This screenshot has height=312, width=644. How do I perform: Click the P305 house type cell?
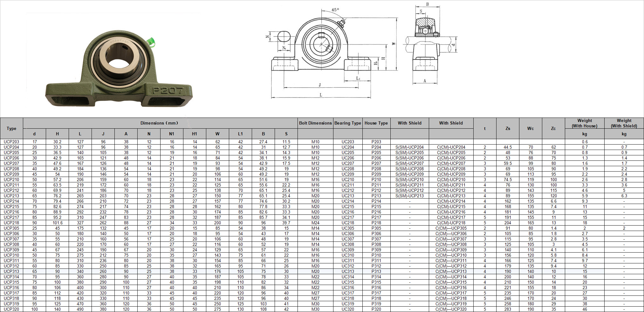click(x=376, y=228)
